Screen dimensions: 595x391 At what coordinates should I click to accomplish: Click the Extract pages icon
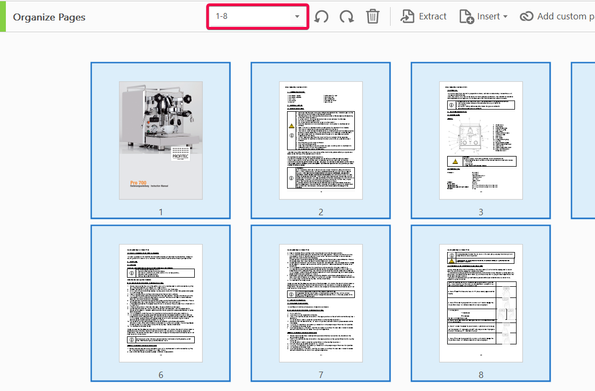[x=407, y=17]
